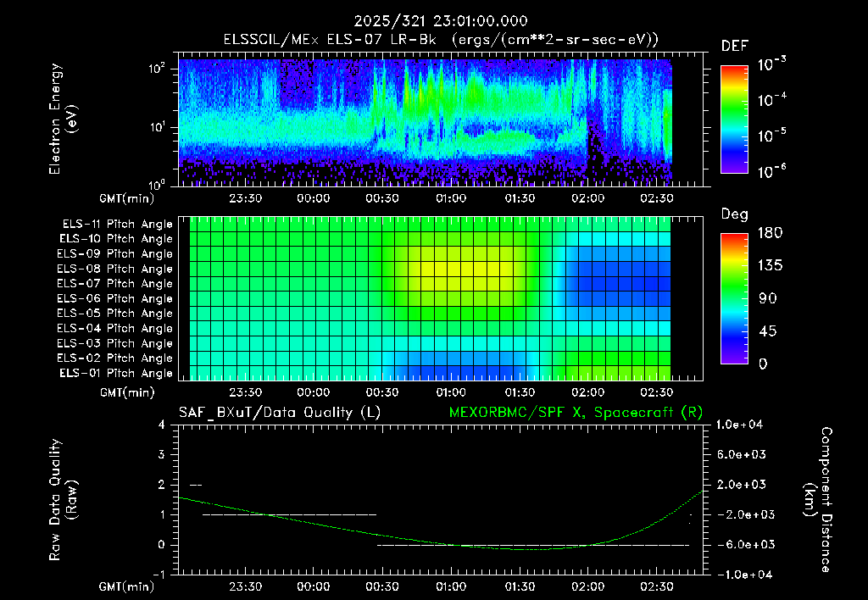Select the ELS-01 Pitch Angle row label
Image resolution: width=868 pixels, height=600 pixels.
coord(116,373)
